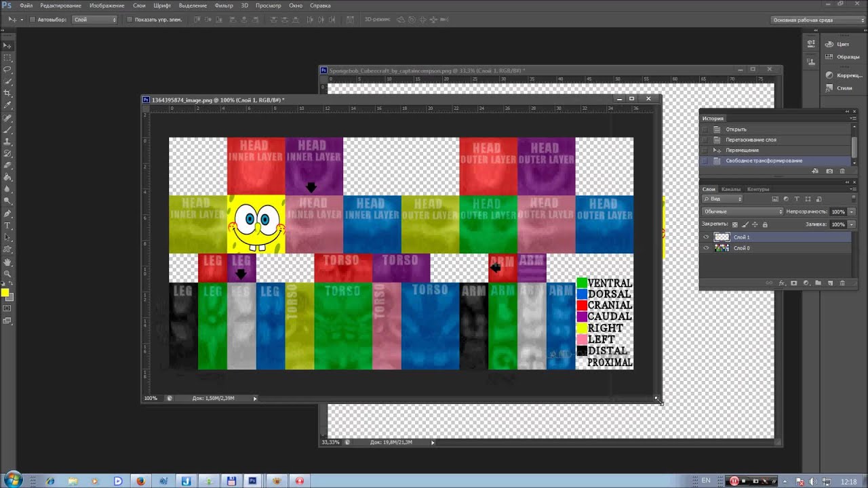
Task: Open the Образцы swatches panel button
Action: point(842,57)
